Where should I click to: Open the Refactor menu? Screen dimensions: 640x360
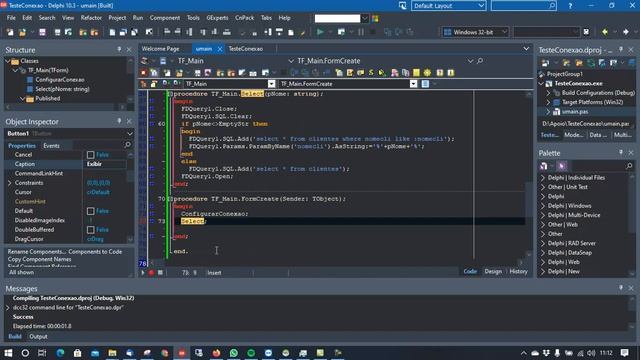tap(91, 18)
